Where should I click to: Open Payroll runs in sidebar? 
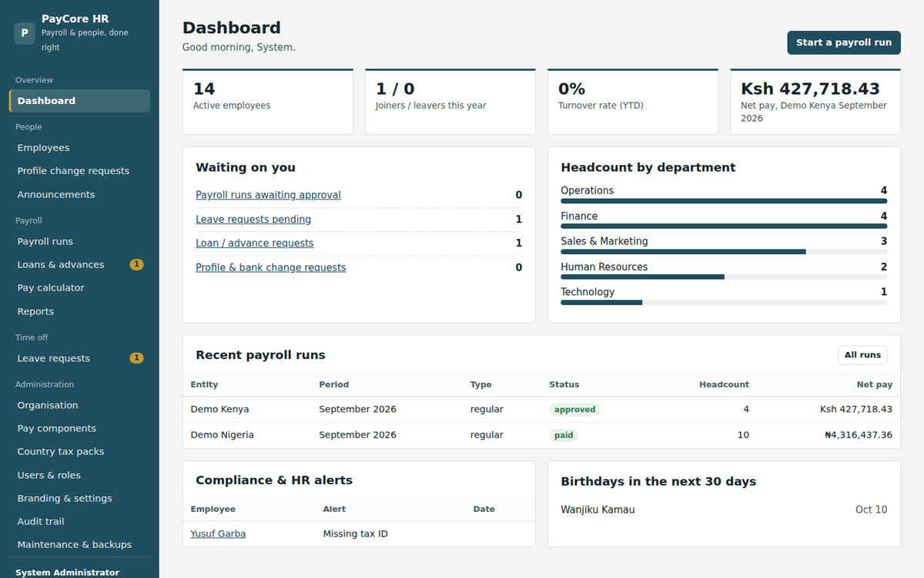pos(79,241)
